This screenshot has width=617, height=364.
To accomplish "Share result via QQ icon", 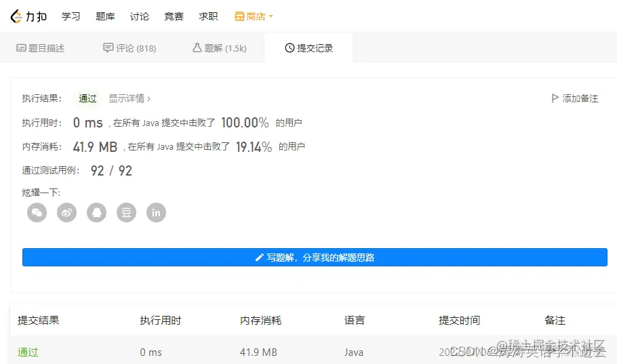I will point(97,212).
